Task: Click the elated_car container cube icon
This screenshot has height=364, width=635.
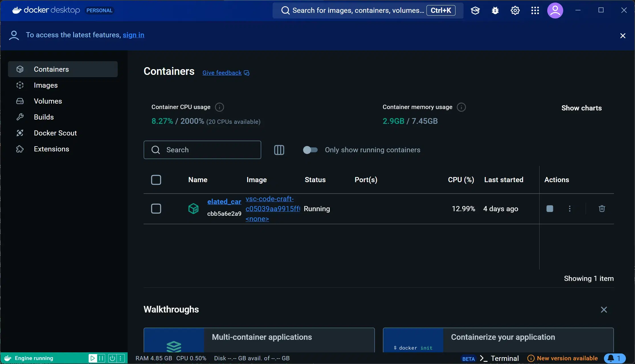Action: point(193,209)
